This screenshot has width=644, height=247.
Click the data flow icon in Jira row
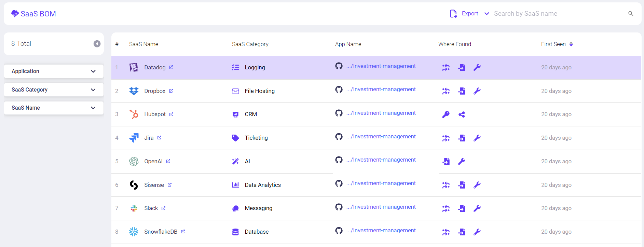point(446,138)
